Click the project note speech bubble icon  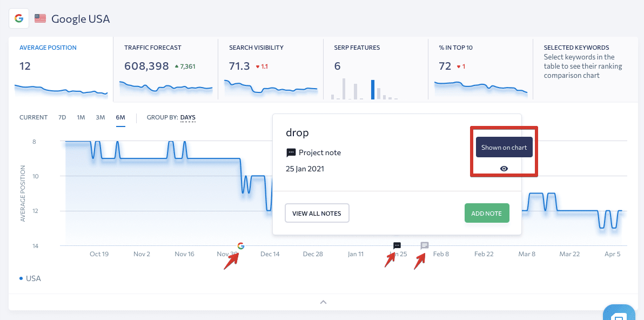pos(291,153)
